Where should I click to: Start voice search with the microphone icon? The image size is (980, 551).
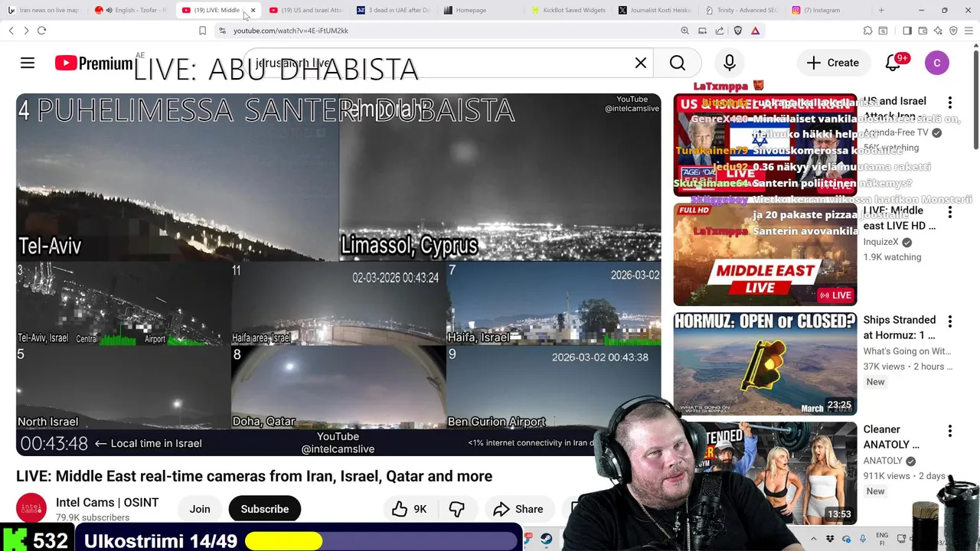pos(730,63)
